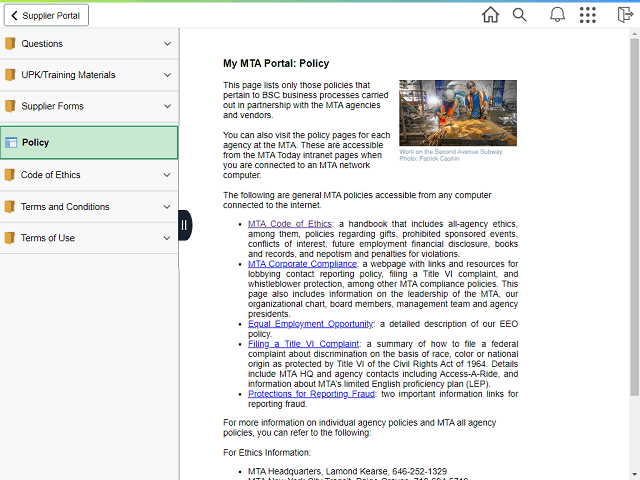
Task: Click the UPK/Training Materials folder icon
Action: (x=10, y=75)
